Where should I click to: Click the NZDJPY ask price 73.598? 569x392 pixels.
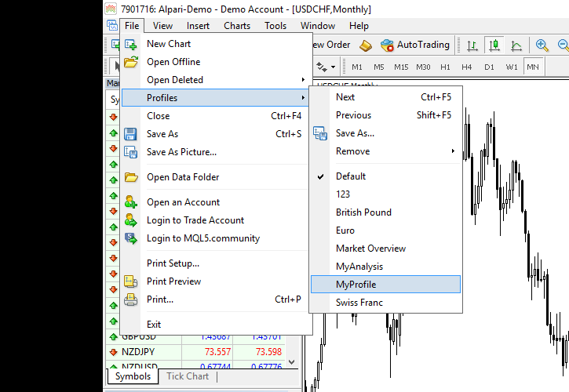[x=268, y=352]
